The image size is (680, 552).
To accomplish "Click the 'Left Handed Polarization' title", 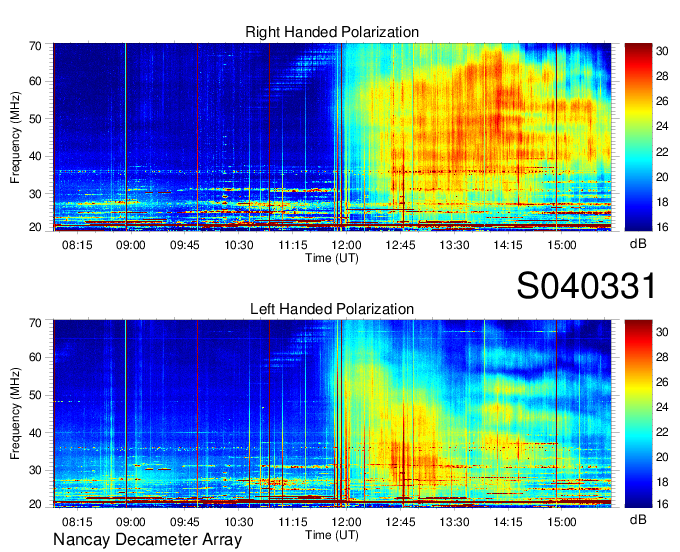I will coord(332,309).
